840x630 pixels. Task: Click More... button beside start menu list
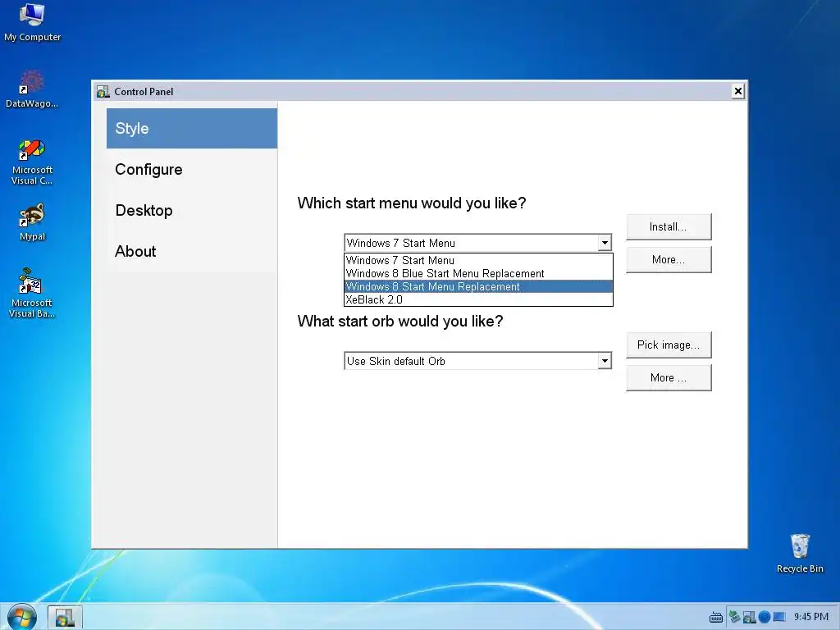coord(668,259)
